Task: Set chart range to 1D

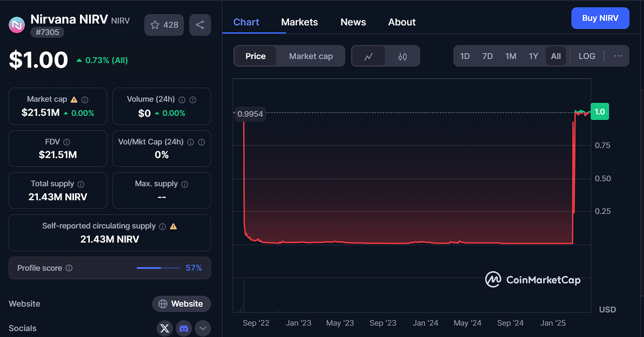Action: 465,56
